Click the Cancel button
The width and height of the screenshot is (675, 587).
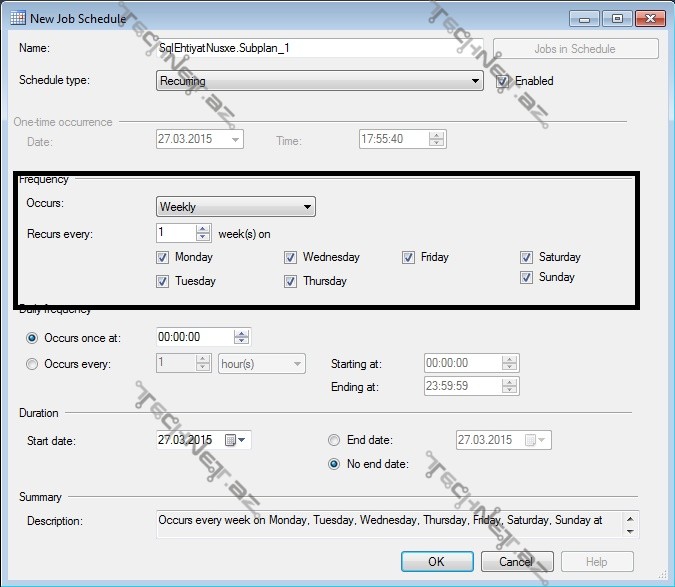tap(517, 562)
